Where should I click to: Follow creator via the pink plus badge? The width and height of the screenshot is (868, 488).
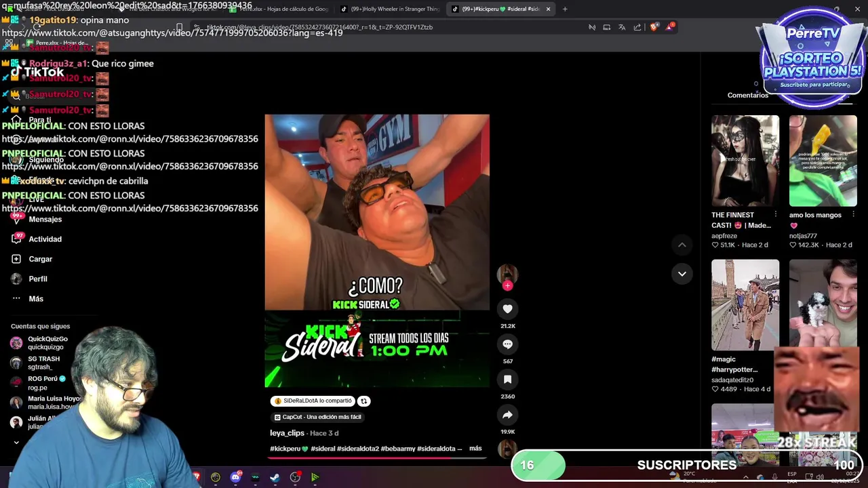507,285
